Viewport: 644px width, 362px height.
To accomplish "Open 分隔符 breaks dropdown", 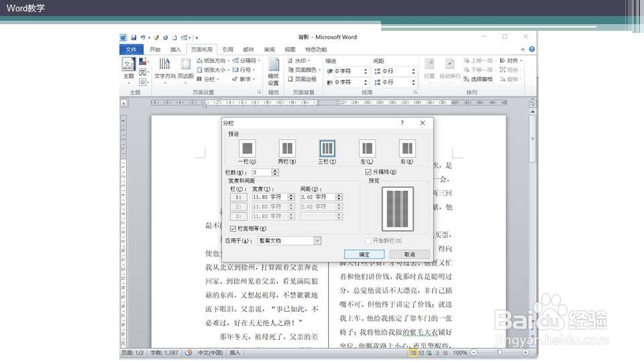I will [x=246, y=60].
